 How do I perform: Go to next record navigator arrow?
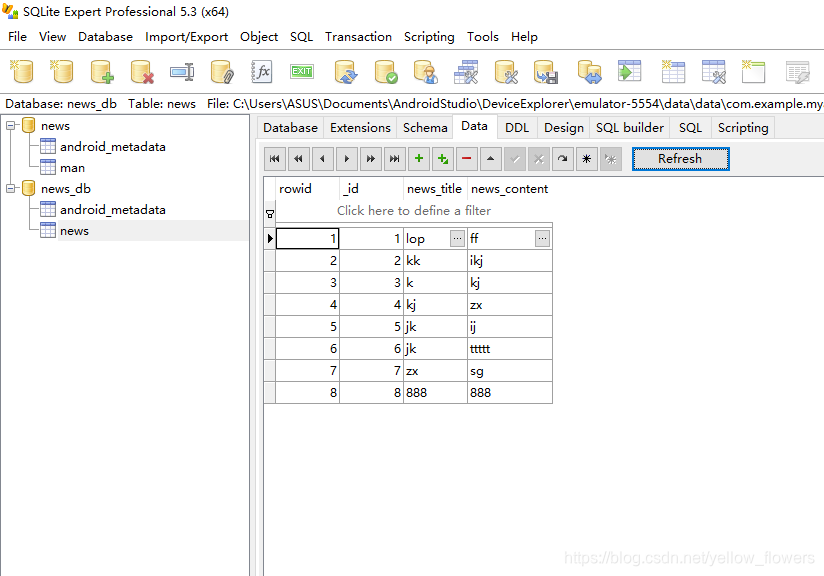[347, 159]
